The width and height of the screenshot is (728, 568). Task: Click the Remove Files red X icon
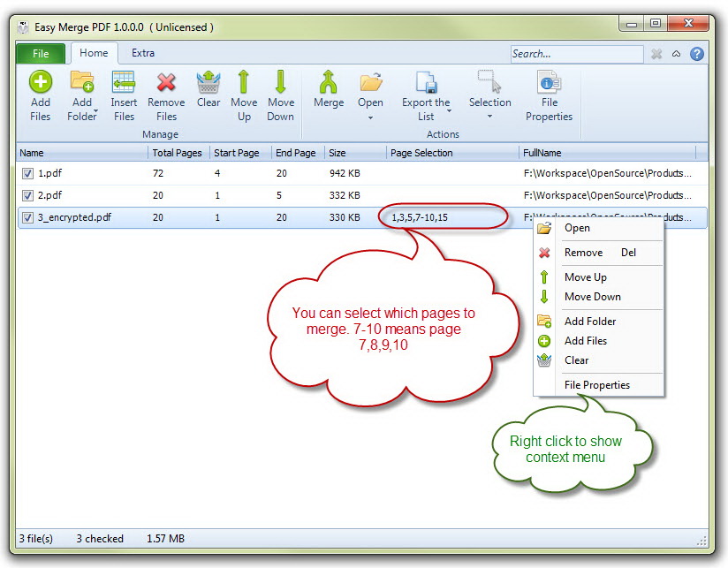click(166, 83)
